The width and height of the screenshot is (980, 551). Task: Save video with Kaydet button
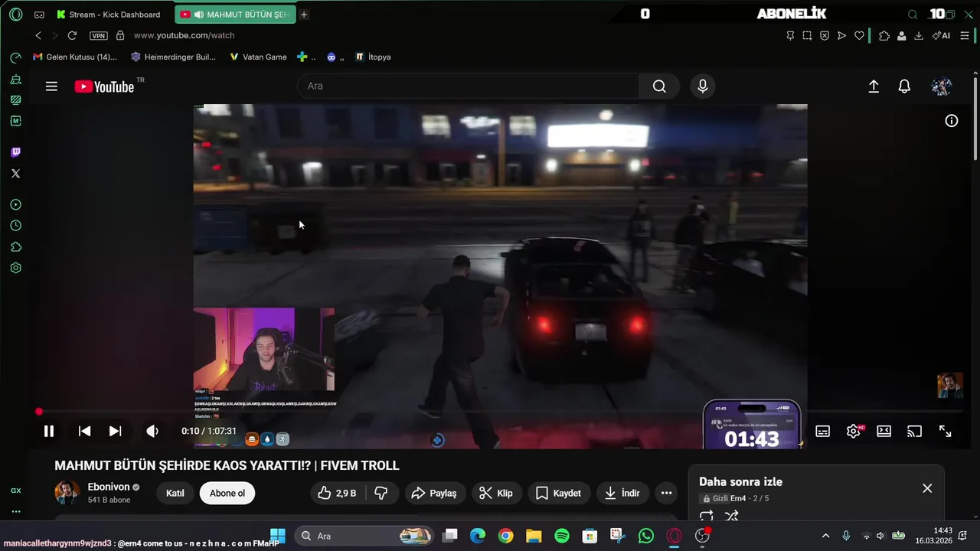click(x=559, y=493)
